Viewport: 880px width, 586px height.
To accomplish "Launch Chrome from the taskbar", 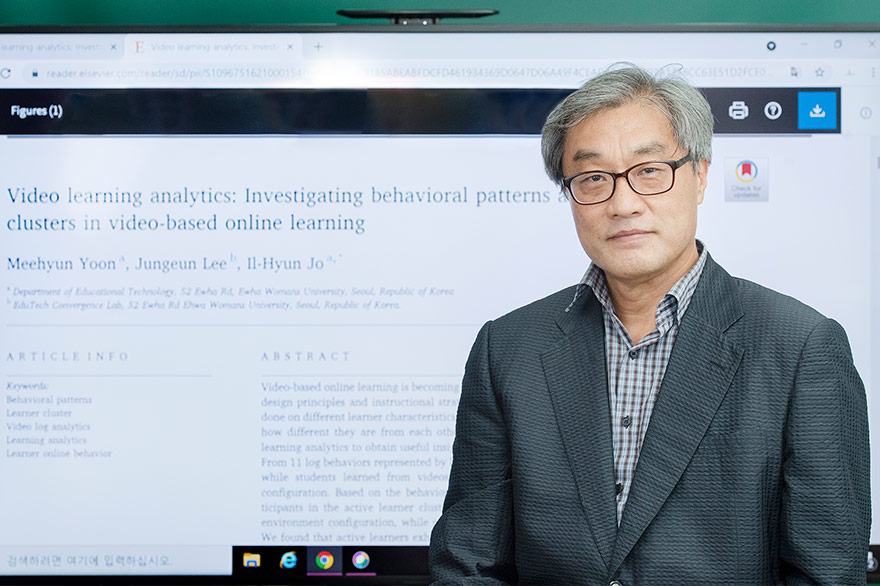I will (325, 561).
